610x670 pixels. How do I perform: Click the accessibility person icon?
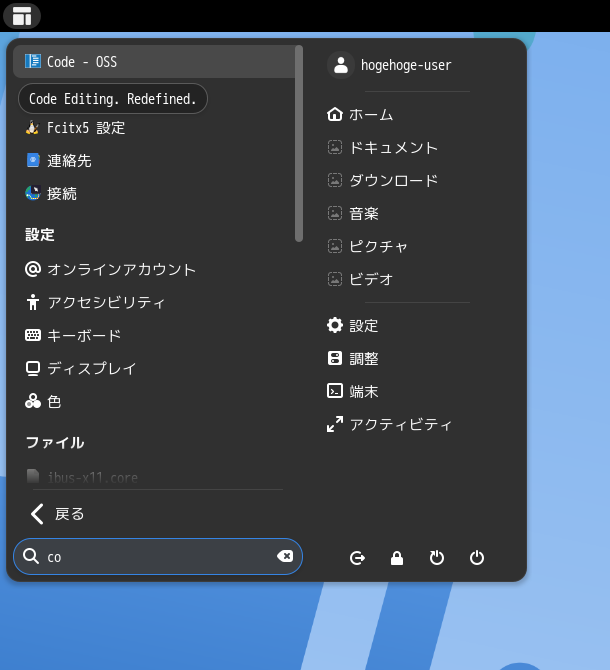[x=33, y=302]
